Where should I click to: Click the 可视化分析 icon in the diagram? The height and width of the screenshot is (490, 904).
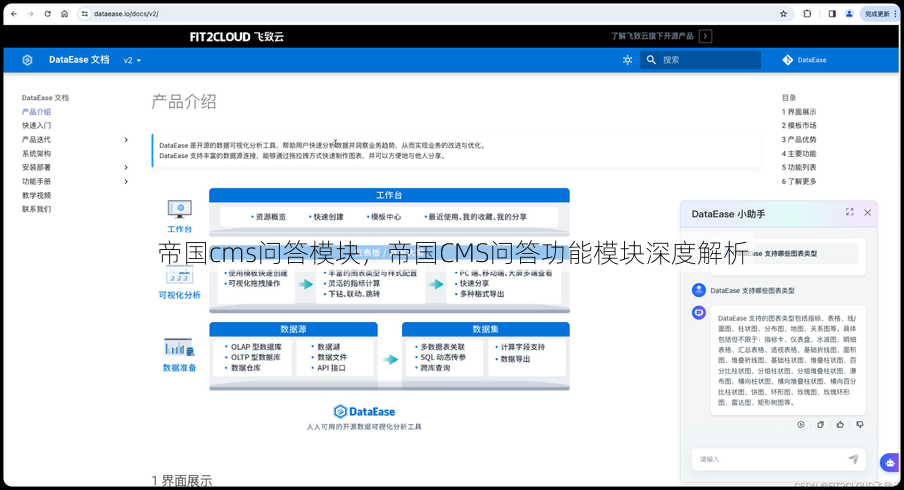[x=179, y=276]
